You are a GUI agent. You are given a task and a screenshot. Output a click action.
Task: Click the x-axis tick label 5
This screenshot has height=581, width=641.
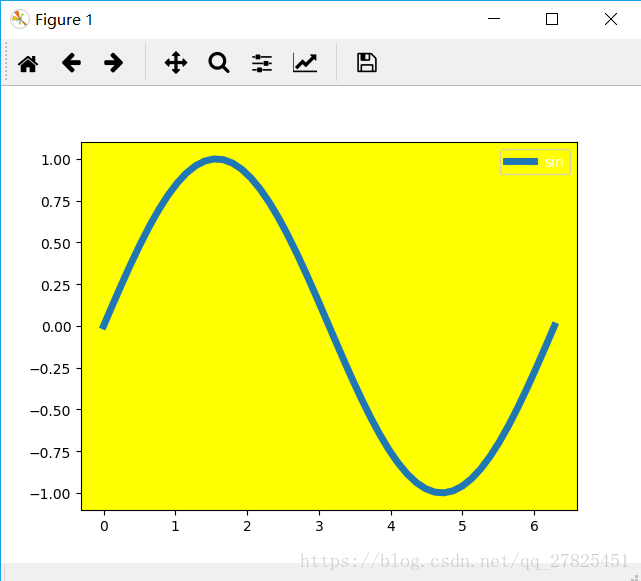pos(462,526)
